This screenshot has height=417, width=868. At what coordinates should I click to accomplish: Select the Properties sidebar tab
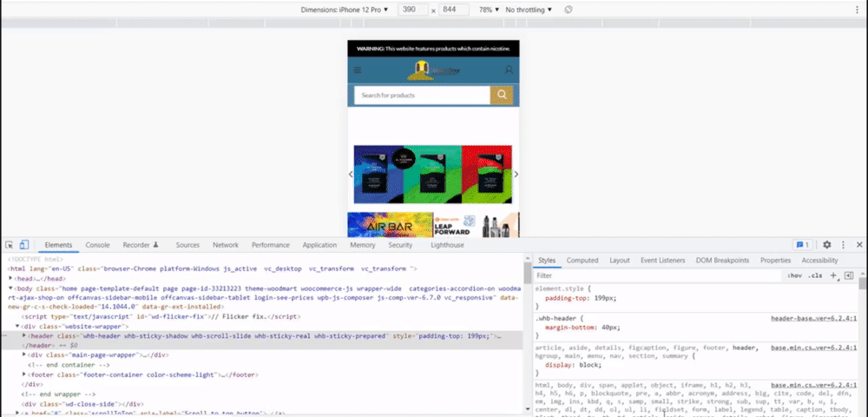click(x=775, y=261)
